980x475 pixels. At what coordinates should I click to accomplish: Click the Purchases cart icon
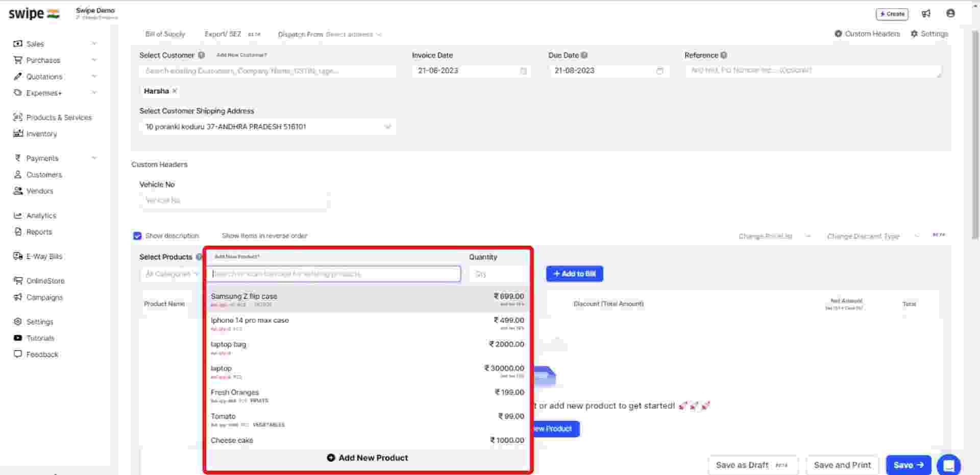click(18, 60)
